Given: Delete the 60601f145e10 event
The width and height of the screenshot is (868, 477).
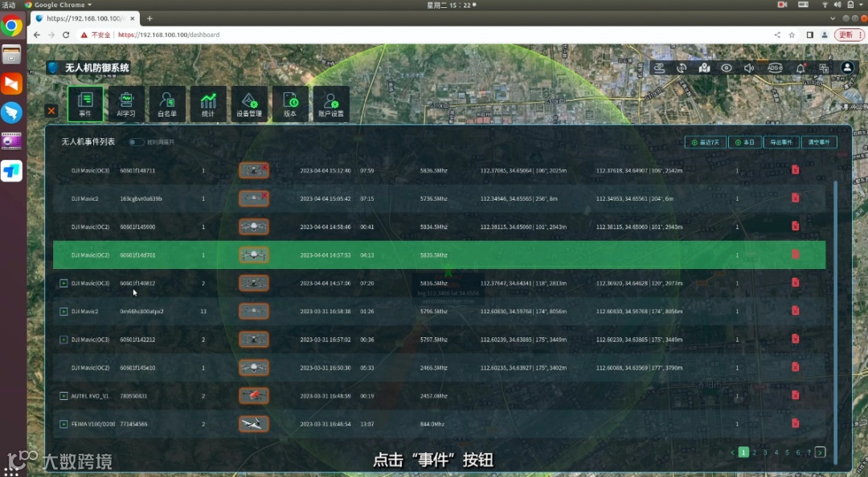Looking at the screenshot, I should [x=796, y=368].
